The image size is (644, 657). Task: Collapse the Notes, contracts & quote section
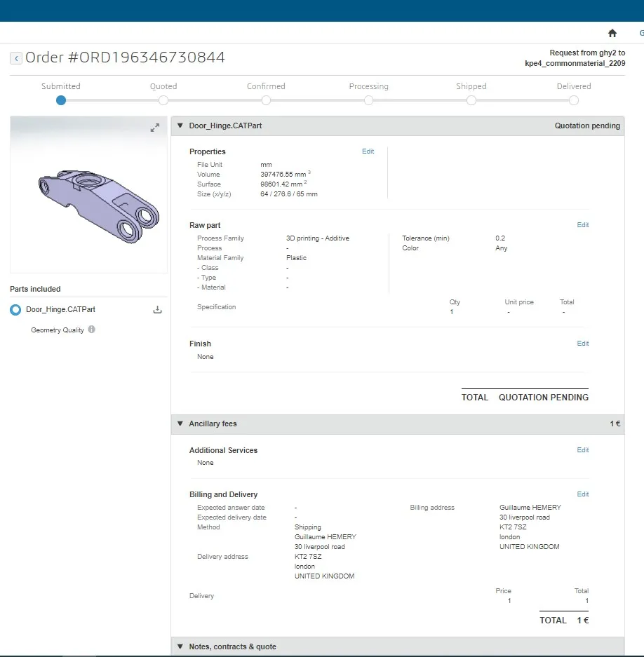(180, 646)
